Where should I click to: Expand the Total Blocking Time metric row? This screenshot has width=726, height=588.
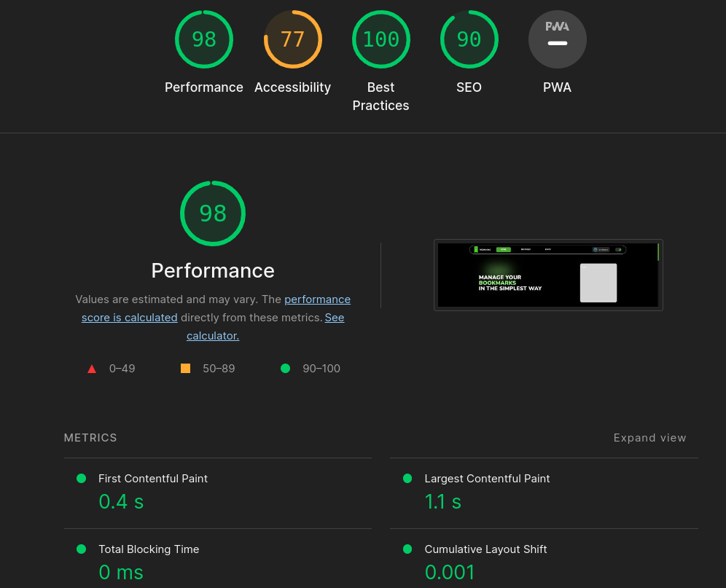click(x=149, y=549)
